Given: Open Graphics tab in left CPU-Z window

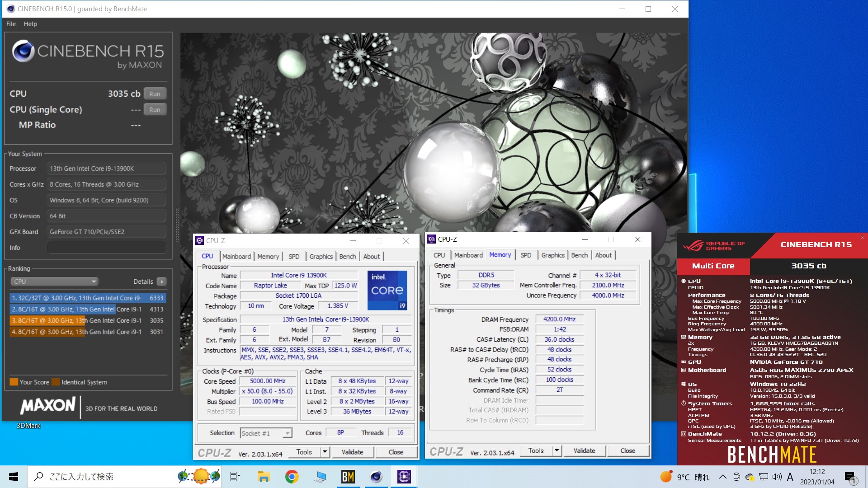Looking at the screenshot, I should (321, 256).
